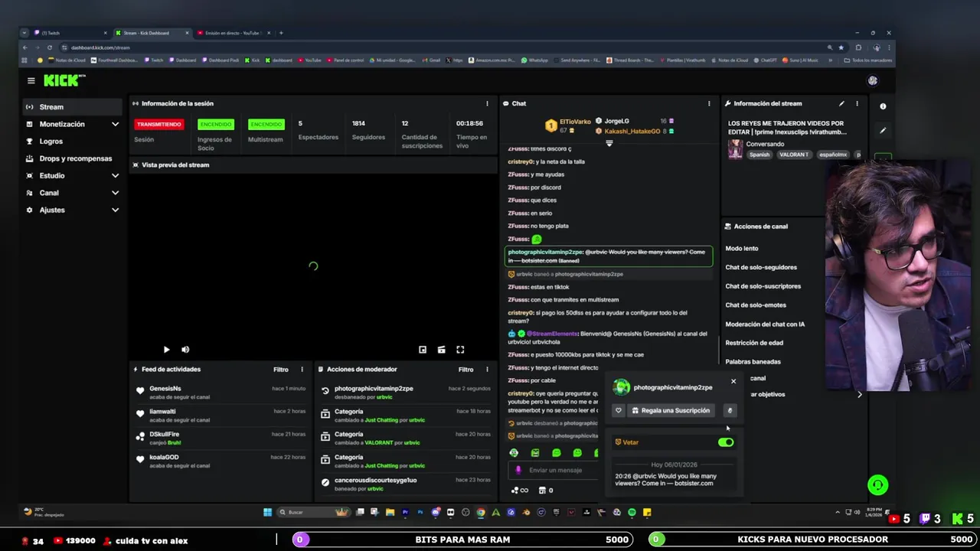980x551 pixels.
Task: Open the browser tab search dropdown arrow
Action: coord(24,33)
